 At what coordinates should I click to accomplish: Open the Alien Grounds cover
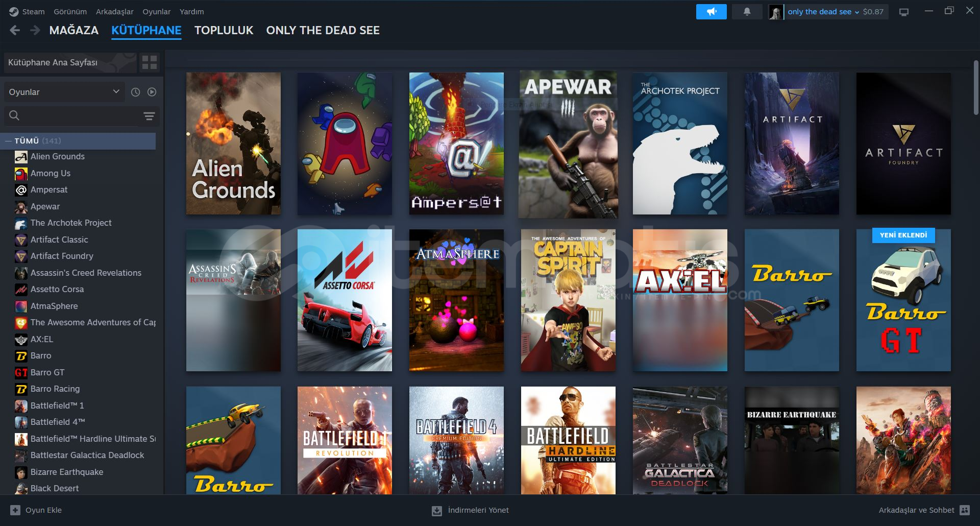[x=233, y=144]
